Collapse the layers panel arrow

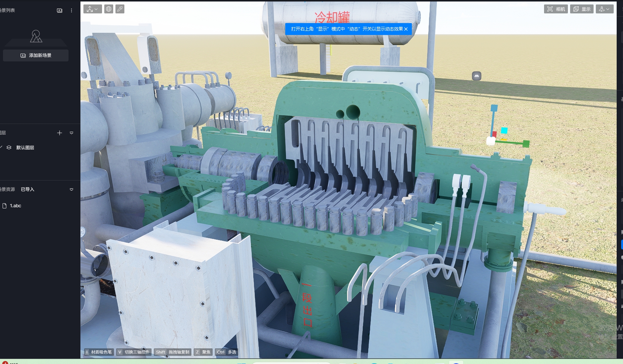click(x=71, y=133)
